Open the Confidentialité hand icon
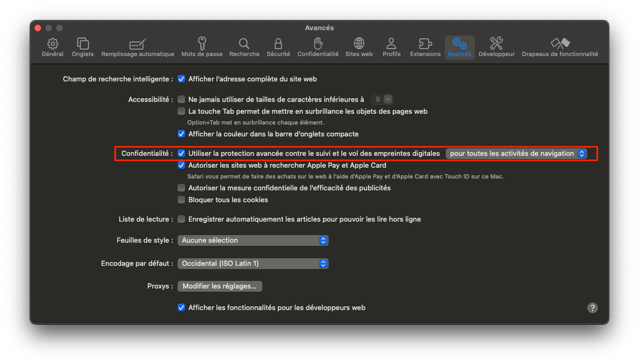Screen dimensions: 639x364 (318, 43)
